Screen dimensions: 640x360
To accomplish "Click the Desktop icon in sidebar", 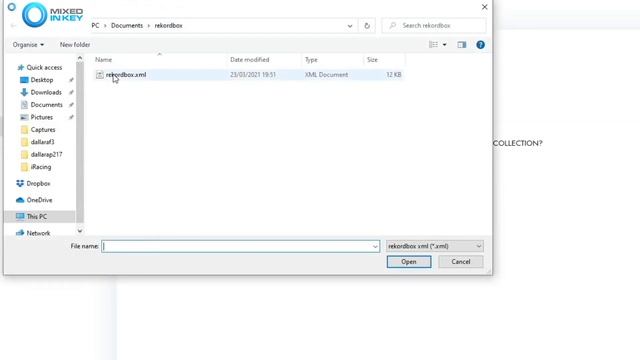I will tap(24, 80).
